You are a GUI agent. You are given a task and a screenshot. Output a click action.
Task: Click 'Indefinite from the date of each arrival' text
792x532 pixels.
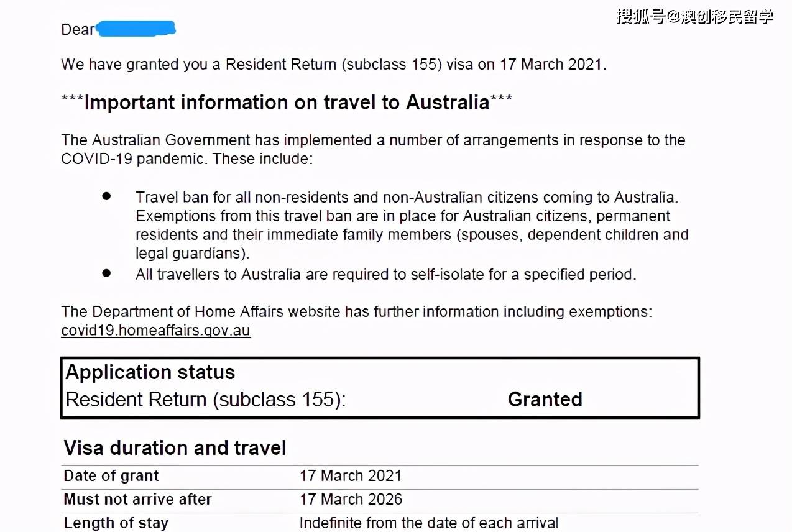coord(429,523)
